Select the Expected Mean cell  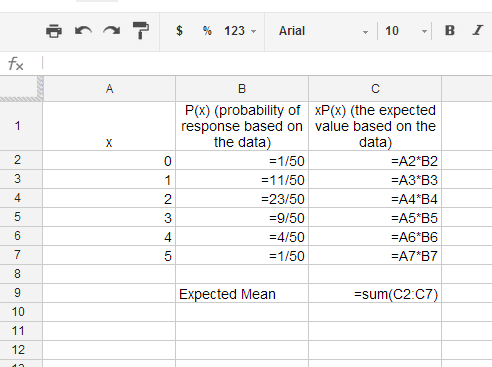242,294
